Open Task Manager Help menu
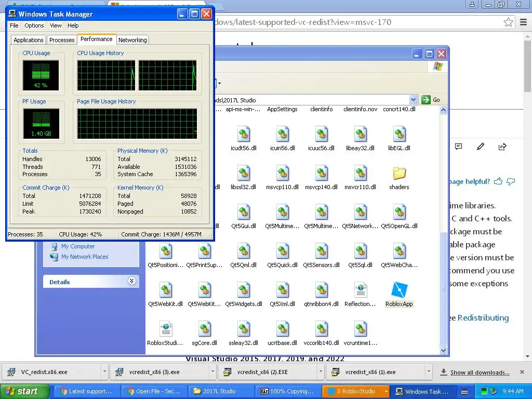 pyautogui.click(x=73, y=25)
